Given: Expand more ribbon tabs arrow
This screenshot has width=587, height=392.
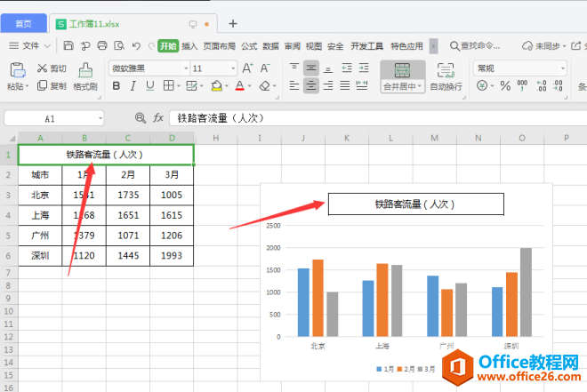Looking at the screenshot, I should [x=433, y=46].
